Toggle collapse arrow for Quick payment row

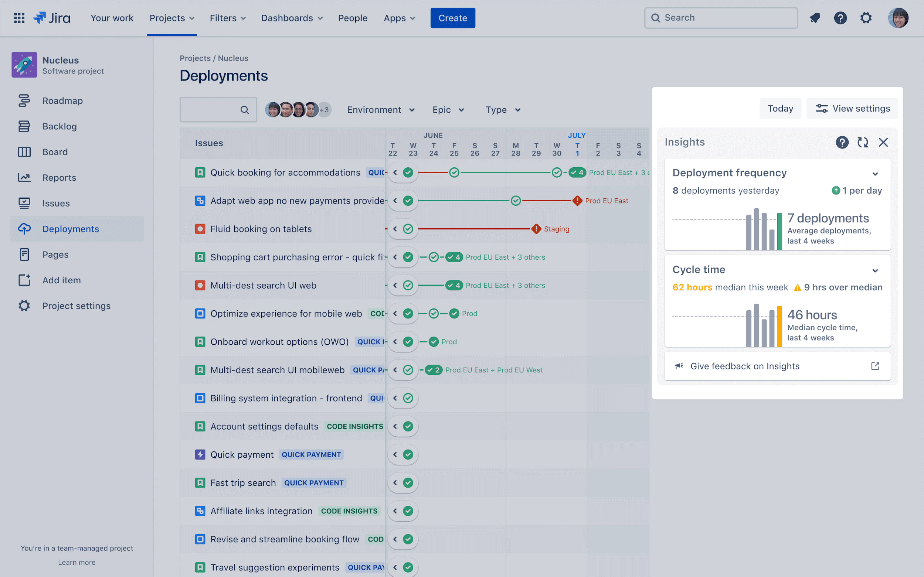click(x=395, y=454)
